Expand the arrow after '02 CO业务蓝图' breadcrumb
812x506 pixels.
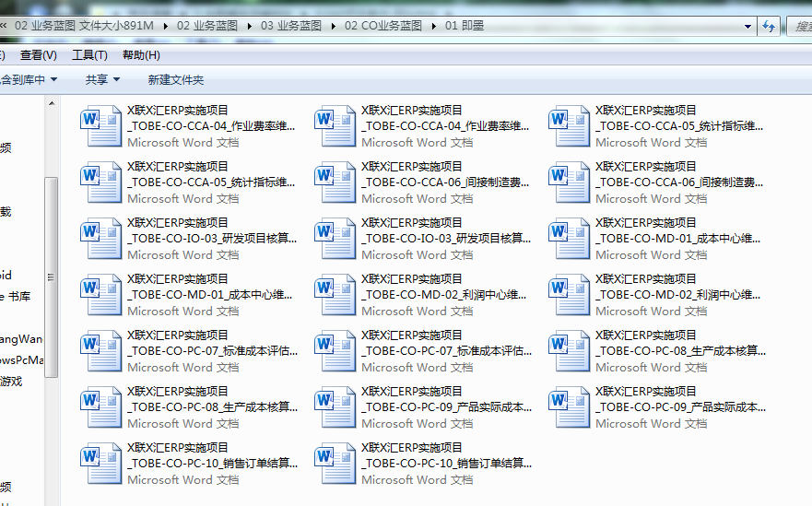click(x=434, y=26)
